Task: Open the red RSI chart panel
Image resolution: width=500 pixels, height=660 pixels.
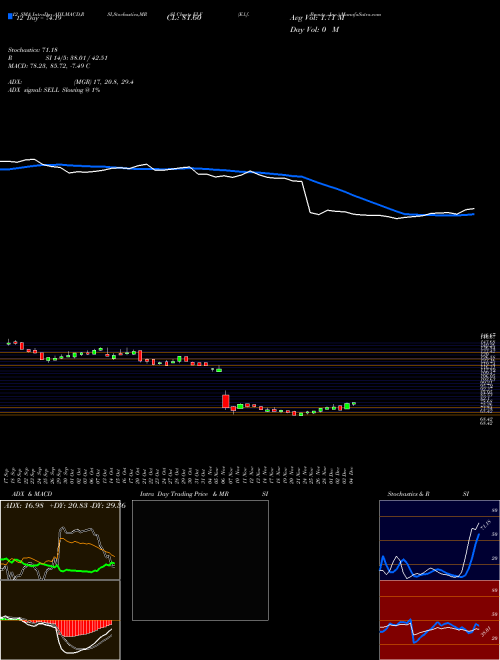Action: (x=439, y=620)
